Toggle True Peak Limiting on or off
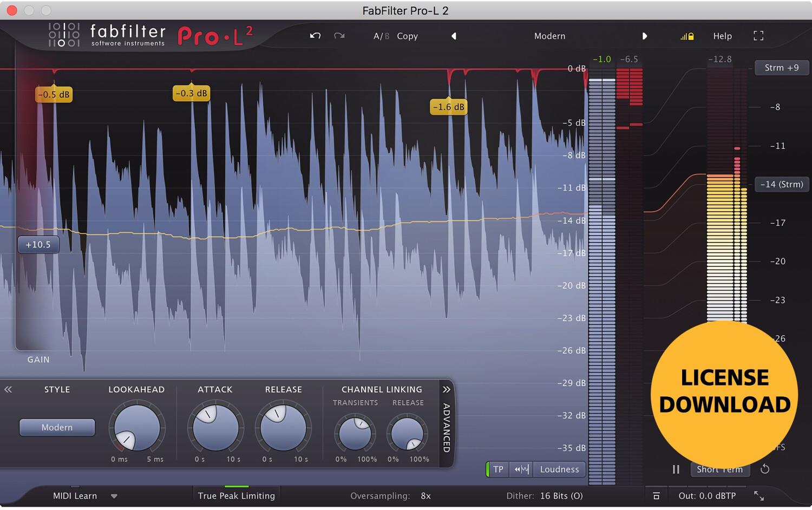The image size is (812, 510). click(236, 495)
